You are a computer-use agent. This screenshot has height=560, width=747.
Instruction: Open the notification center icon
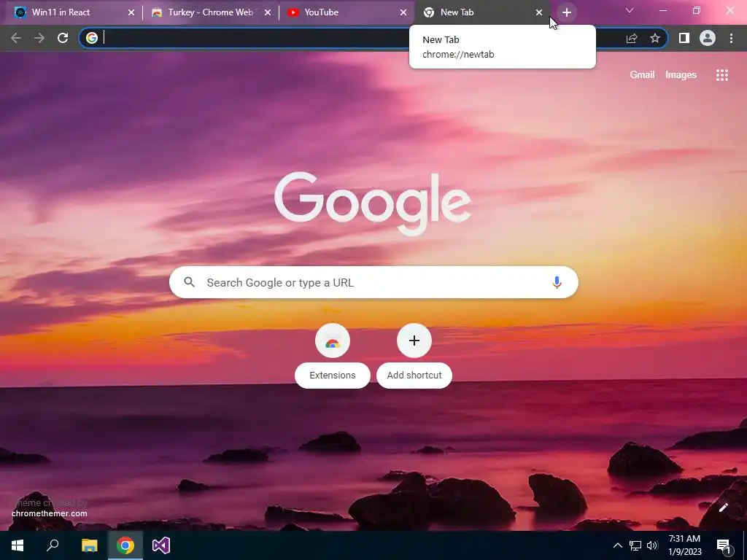[724, 546]
